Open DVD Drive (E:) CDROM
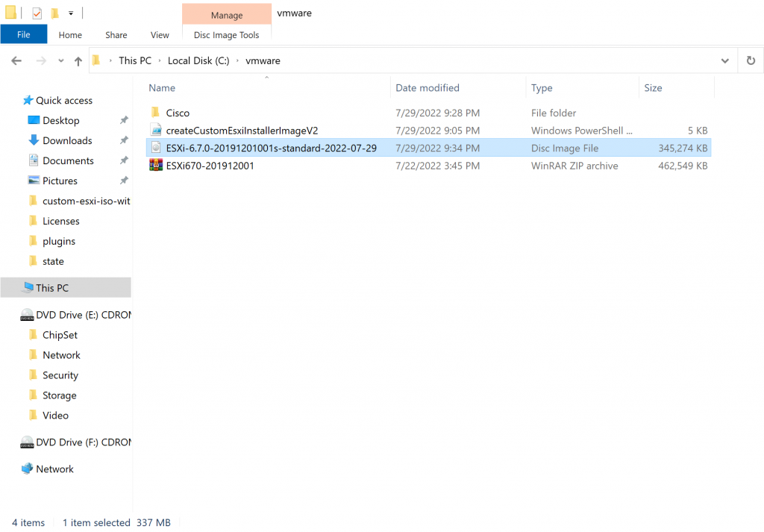764x532 pixels. [x=84, y=315]
